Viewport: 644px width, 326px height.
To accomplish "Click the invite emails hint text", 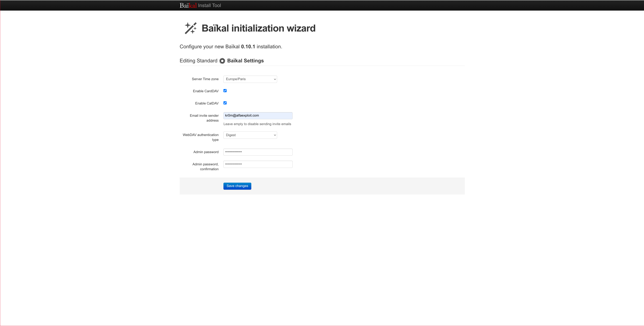I will coord(257,124).
